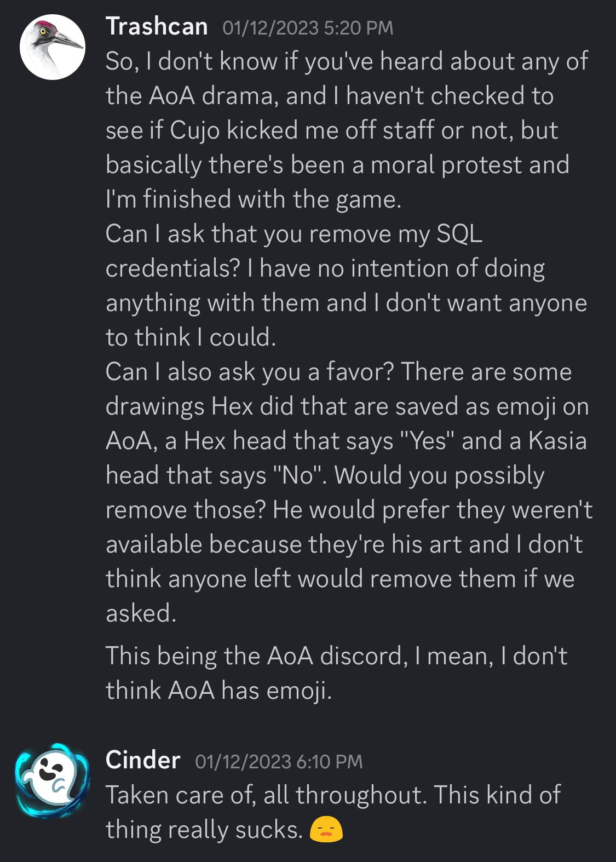The image size is (616, 862).
Task: Click the 6:10 PM message timestamp
Action: (x=279, y=762)
